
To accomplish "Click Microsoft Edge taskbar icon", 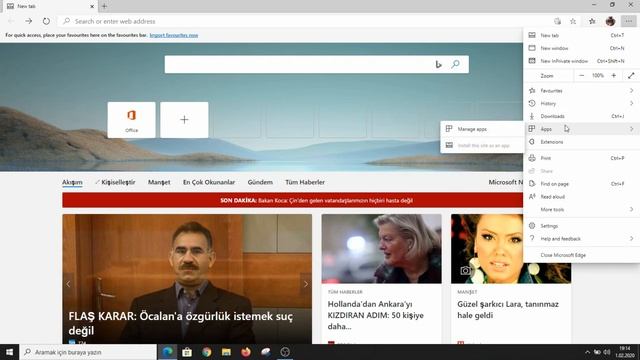I will tap(167, 352).
